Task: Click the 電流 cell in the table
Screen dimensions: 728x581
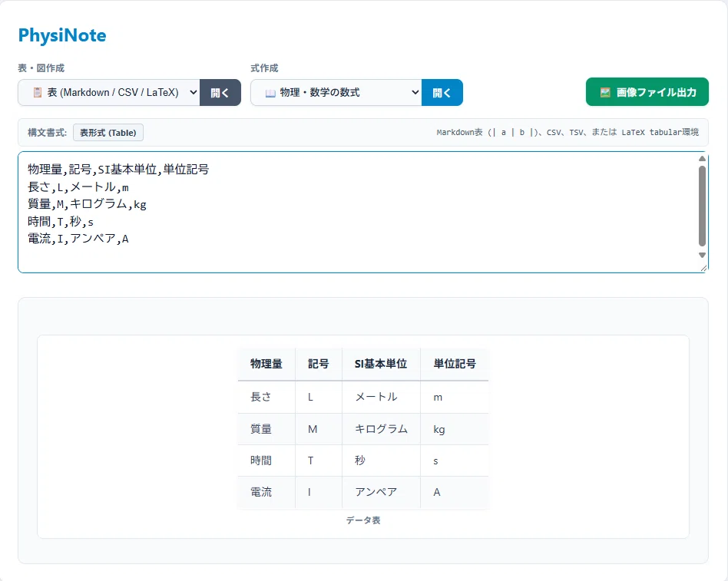Action: tap(266, 492)
